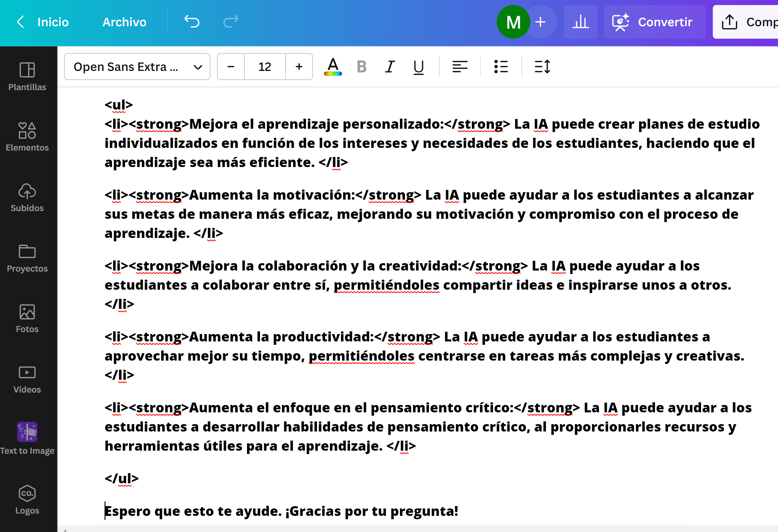
Task: Click the font size decrease button
Action: [231, 66]
